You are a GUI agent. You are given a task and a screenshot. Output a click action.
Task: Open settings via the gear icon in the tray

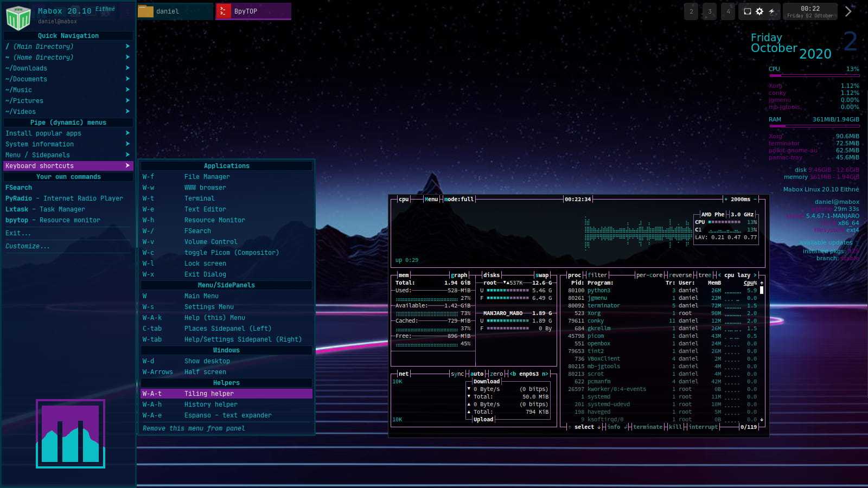click(759, 11)
